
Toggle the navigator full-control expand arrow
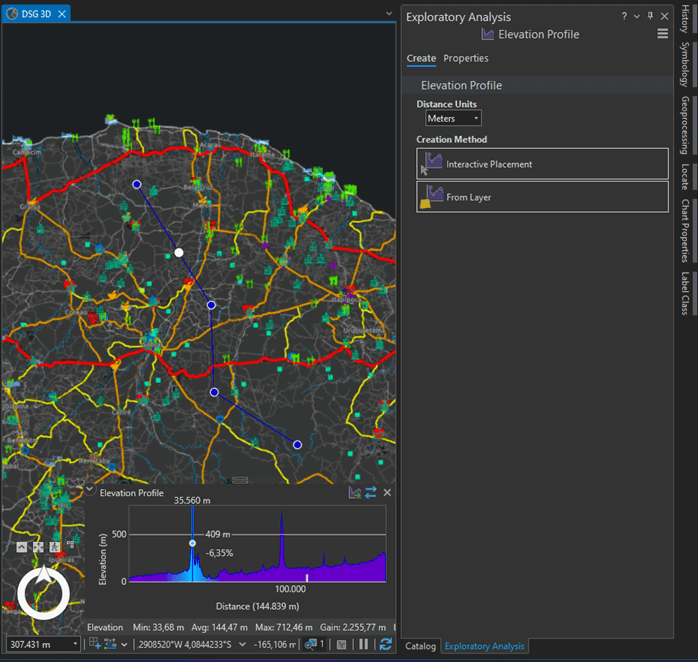pos(22,547)
